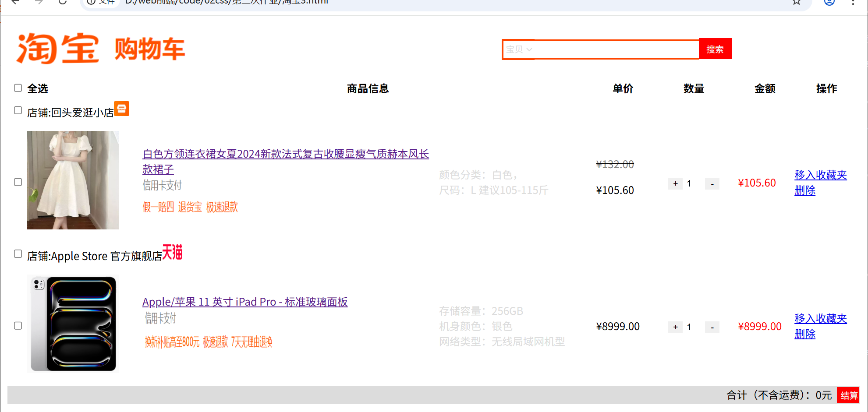Viewport: 868px width, 412px height.
Task: Click the 购物车 heading text
Action: 150,49
